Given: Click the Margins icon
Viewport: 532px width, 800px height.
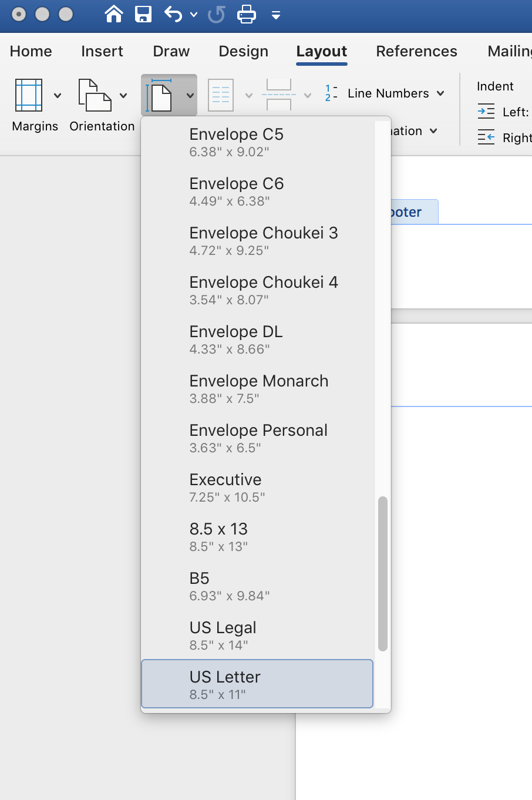Looking at the screenshot, I should coord(29,95).
